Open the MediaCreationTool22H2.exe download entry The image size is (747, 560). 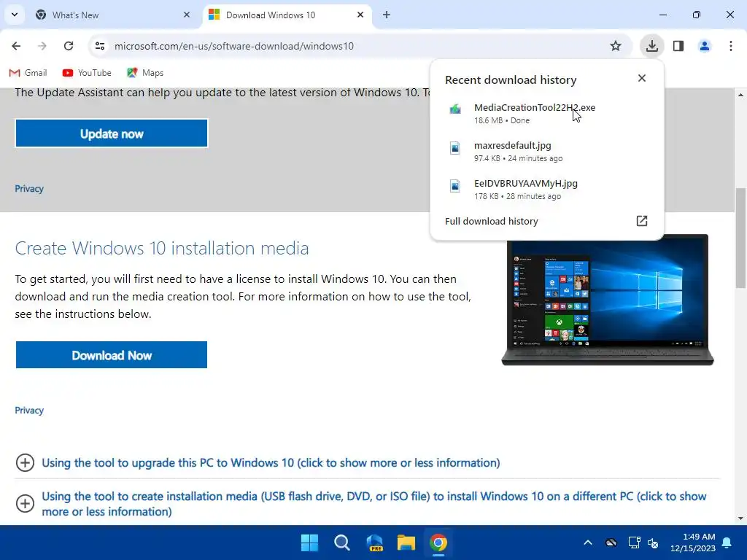[x=546, y=113]
